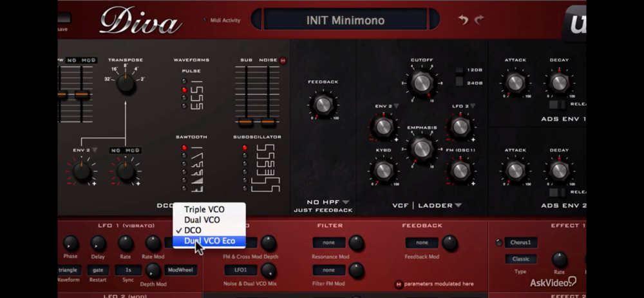Select the bottom Sawtooth waveform LED
Image resolution: width=644 pixels, height=298 pixels.
[x=184, y=188]
